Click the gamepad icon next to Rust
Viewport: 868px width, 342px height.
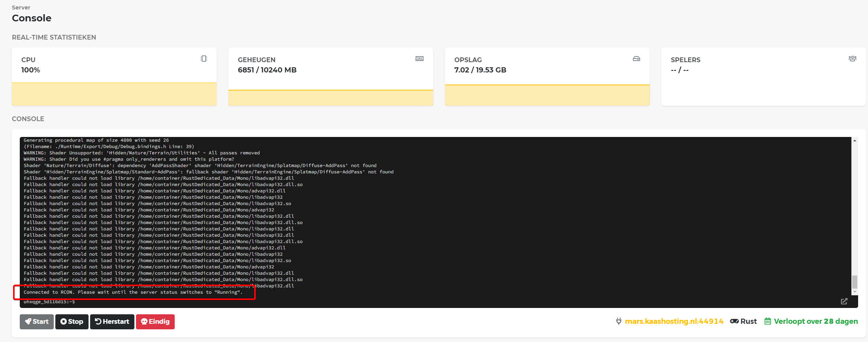pos(734,321)
